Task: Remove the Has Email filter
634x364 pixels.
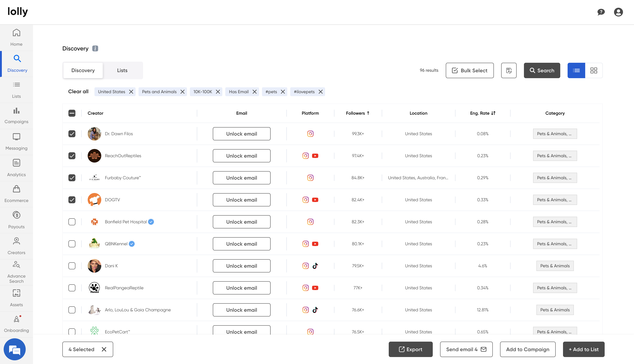Action: pyautogui.click(x=254, y=92)
